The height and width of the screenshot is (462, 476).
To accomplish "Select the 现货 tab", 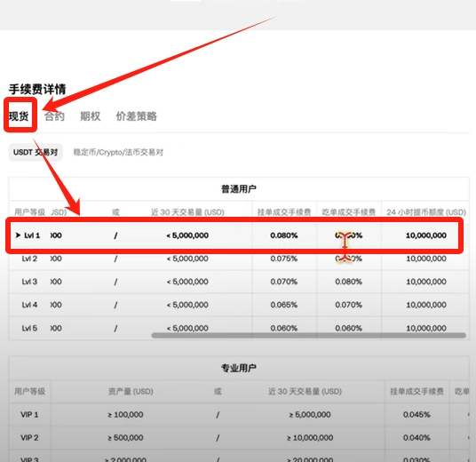I will click(19, 116).
